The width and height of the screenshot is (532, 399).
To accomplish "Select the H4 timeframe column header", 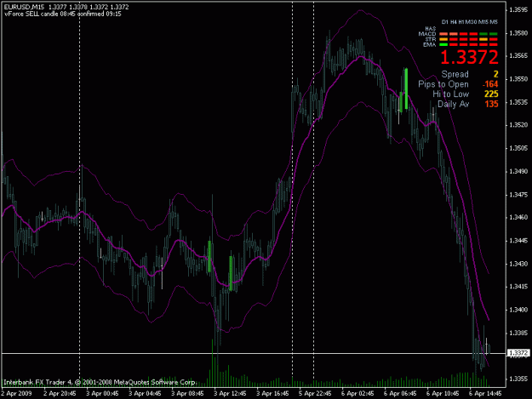I will pos(454,22).
